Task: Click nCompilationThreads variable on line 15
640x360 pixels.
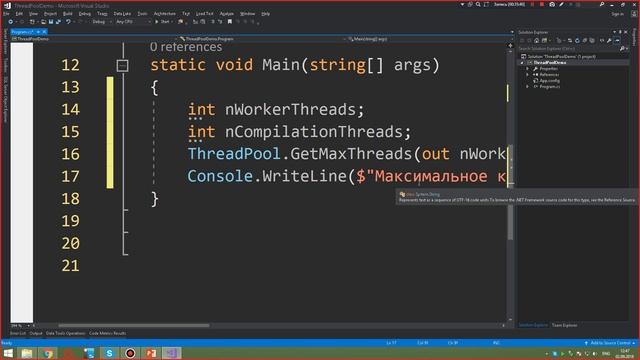Action: pyautogui.click(x=314, y=132)
